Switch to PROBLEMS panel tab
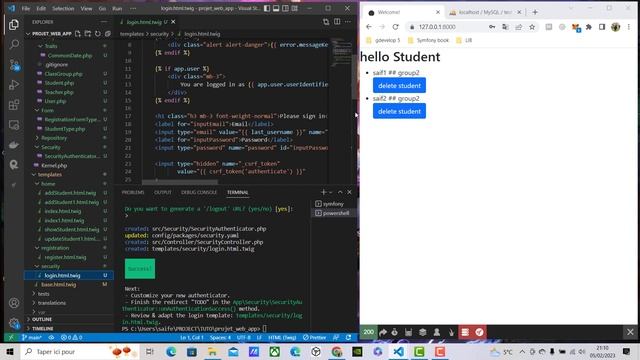640x360 pixels. 133,192
